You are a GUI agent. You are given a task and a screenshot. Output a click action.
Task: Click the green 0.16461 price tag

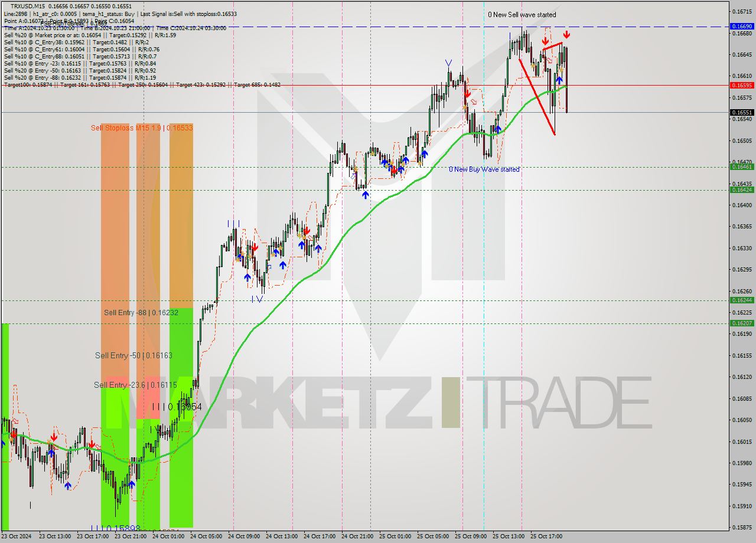click(742, 167)
